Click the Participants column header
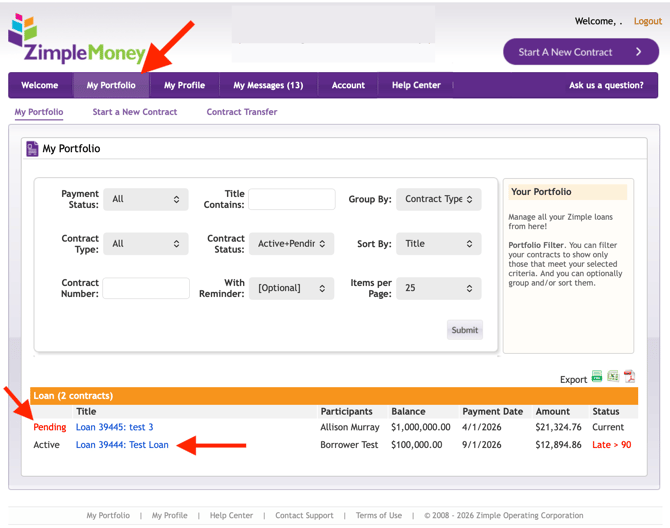The height and width of the screenshot is (528, 670). point(347,411)
